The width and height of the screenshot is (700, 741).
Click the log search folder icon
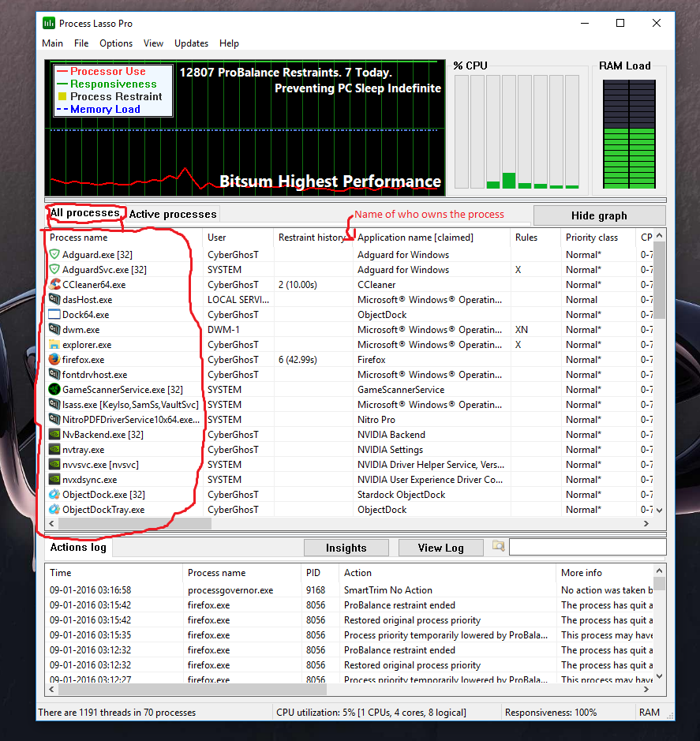tap(498, 546)
